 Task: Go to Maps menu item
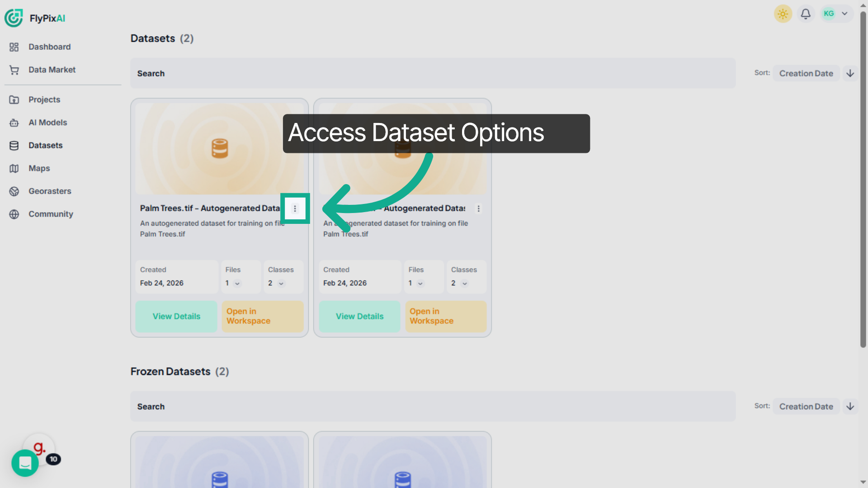[39, 169]
